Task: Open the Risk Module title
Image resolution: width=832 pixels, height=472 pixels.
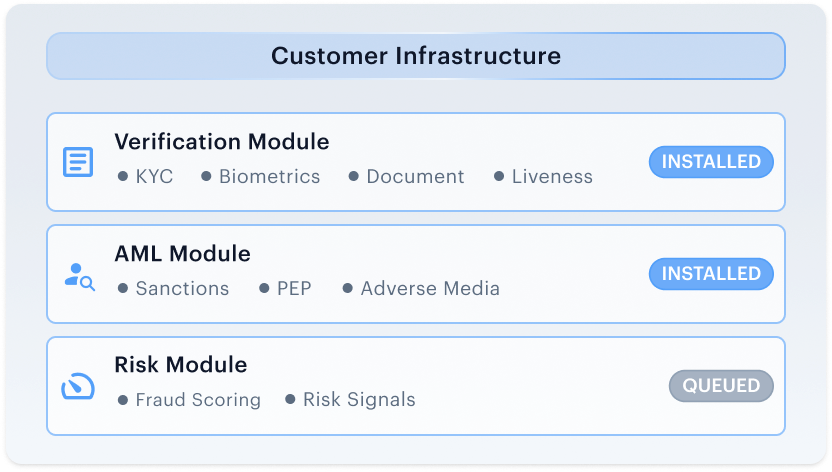Action: [181, 365]
